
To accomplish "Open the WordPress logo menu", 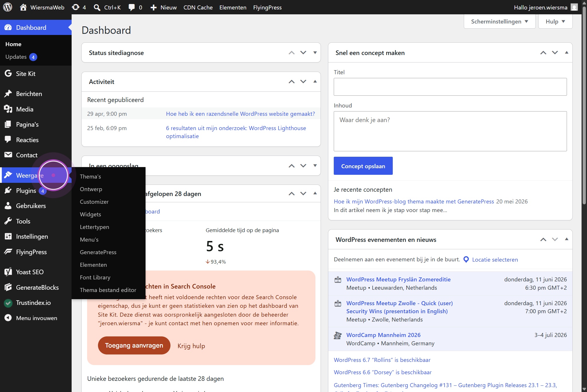I will pos(8,7).
